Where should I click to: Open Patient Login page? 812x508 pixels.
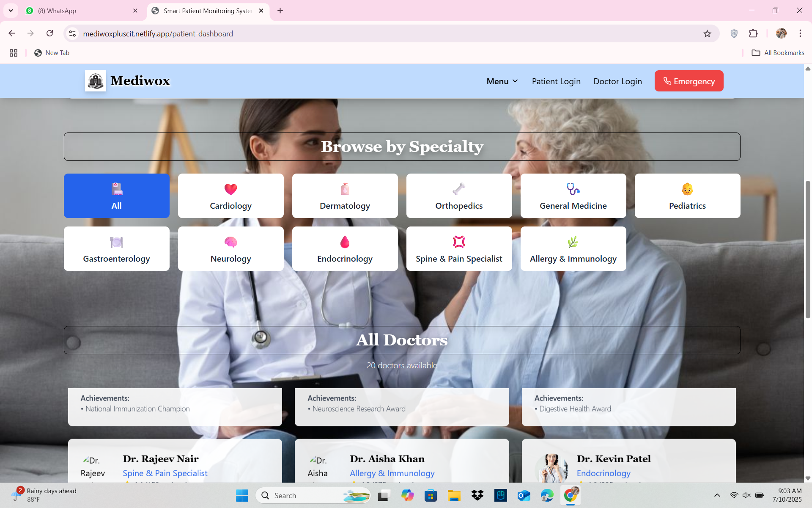[556, 81]
